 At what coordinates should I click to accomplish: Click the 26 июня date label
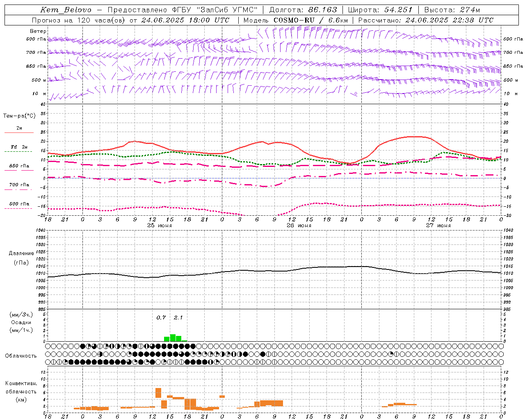[x=299, y=226]
